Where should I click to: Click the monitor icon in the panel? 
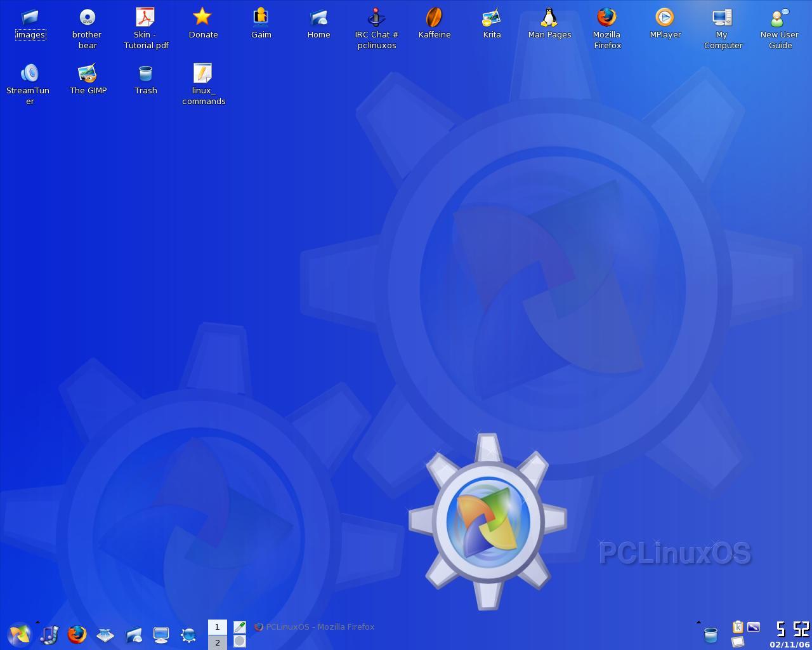point(161,635)
